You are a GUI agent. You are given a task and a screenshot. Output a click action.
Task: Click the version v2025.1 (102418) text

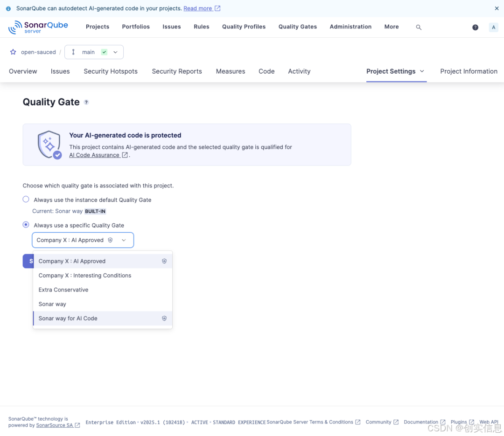click(x=163, y=422)
